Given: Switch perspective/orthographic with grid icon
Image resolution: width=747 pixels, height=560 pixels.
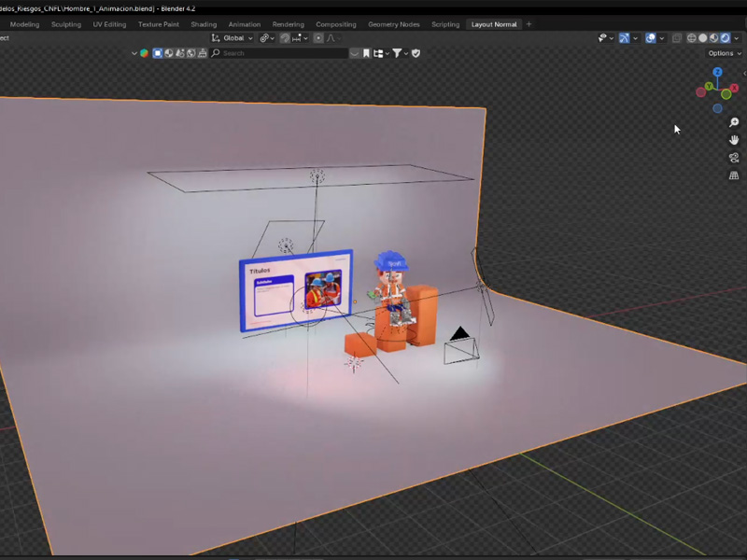Looking at the screenshot, I should point(734,175).
